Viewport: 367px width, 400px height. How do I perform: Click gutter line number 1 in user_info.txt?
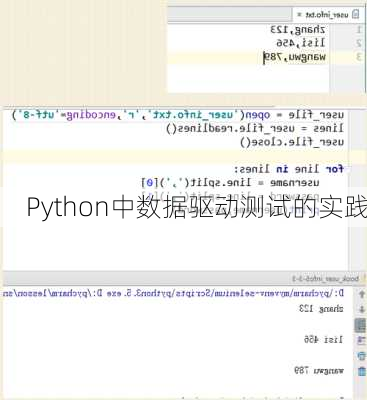click(359, 30)
